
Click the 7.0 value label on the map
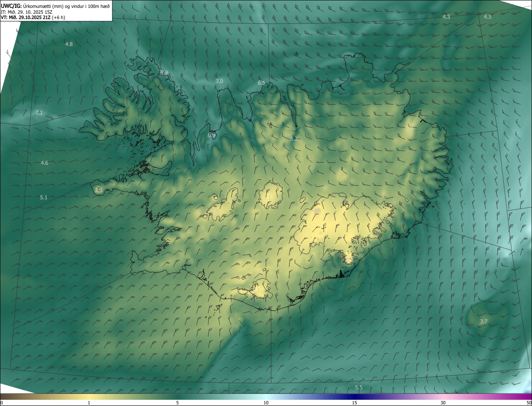219,81
